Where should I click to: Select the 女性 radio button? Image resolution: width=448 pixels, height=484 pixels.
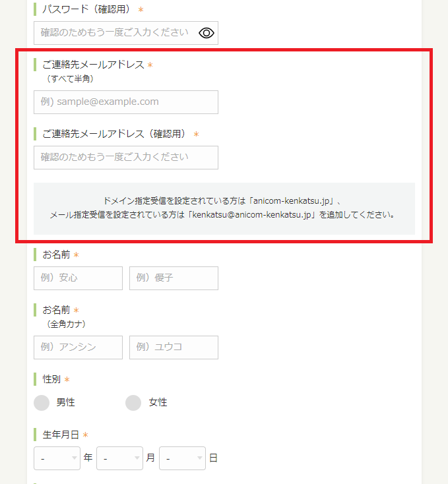pyautogui.click(x=133, y=402)
